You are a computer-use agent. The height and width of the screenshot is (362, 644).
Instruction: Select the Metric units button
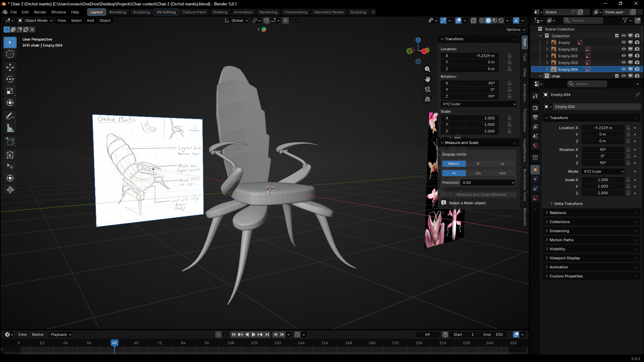pos(454,164)
